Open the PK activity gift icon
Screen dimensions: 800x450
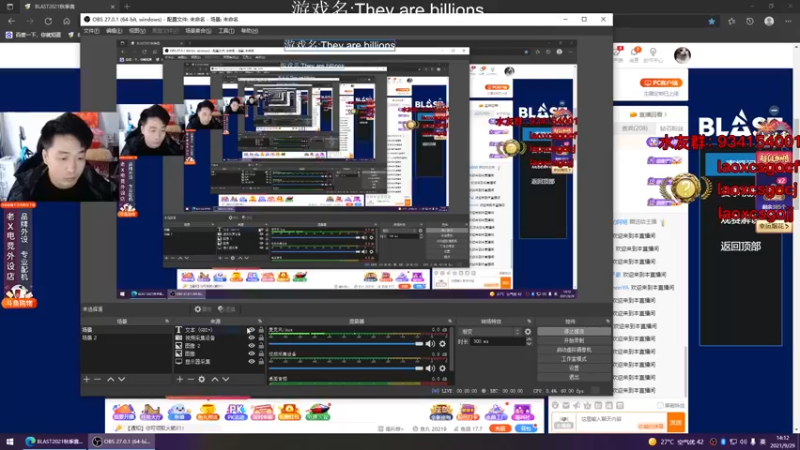tap(235, 411)
